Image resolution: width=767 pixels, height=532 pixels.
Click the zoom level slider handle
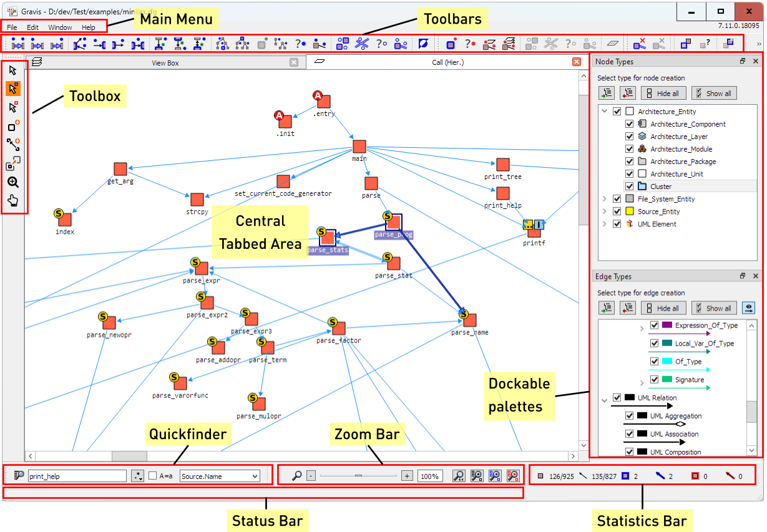pos(358,476)
